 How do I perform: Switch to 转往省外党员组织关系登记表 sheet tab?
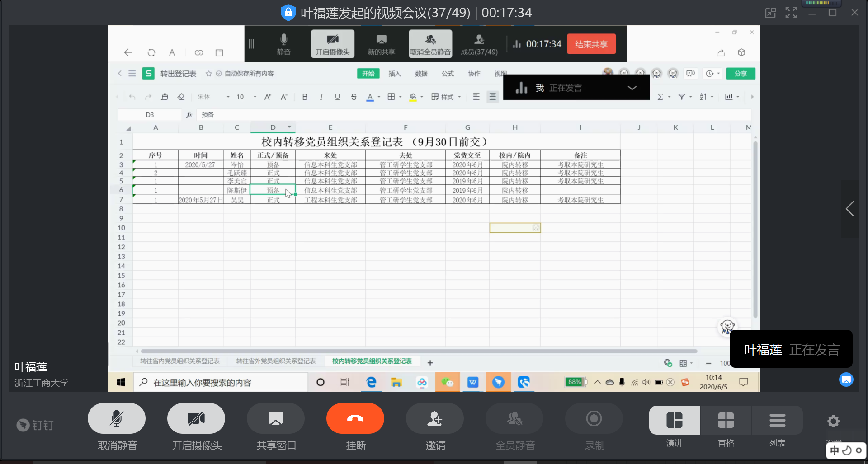(276, 361)
